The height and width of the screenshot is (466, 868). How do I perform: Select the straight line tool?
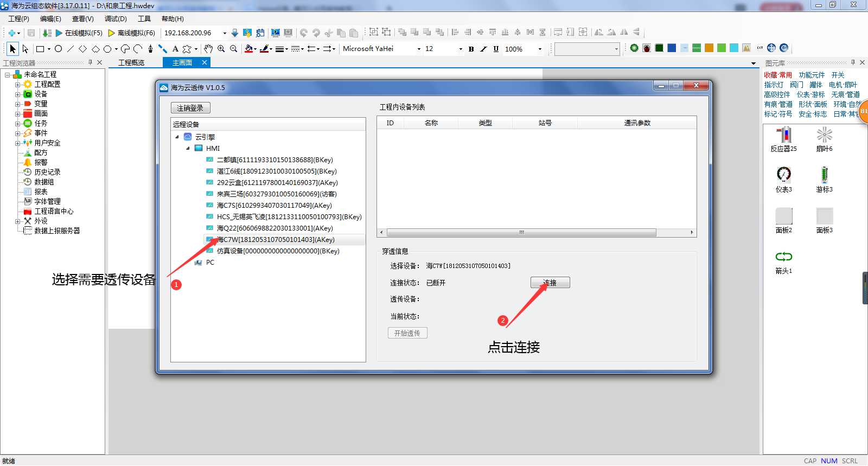(70, 49)
